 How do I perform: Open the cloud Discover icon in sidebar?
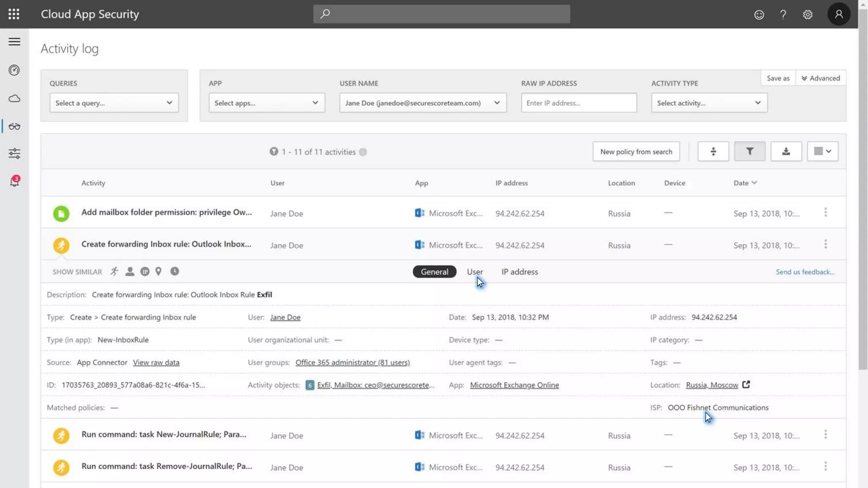pos(14,98)
